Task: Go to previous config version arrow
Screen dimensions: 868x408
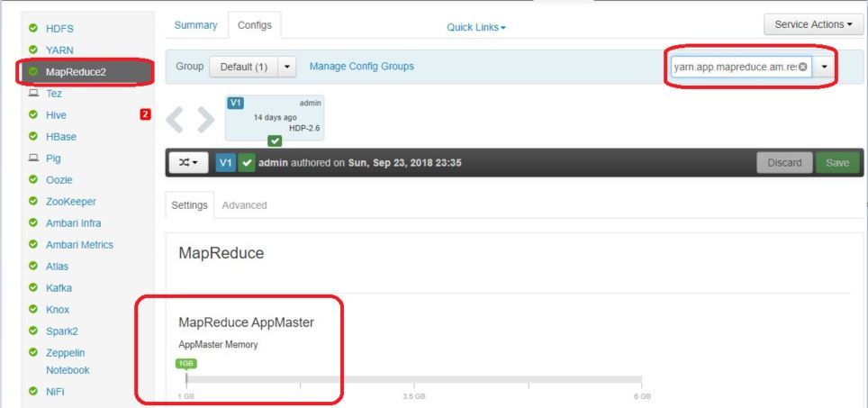Action: tap(175, 120)
